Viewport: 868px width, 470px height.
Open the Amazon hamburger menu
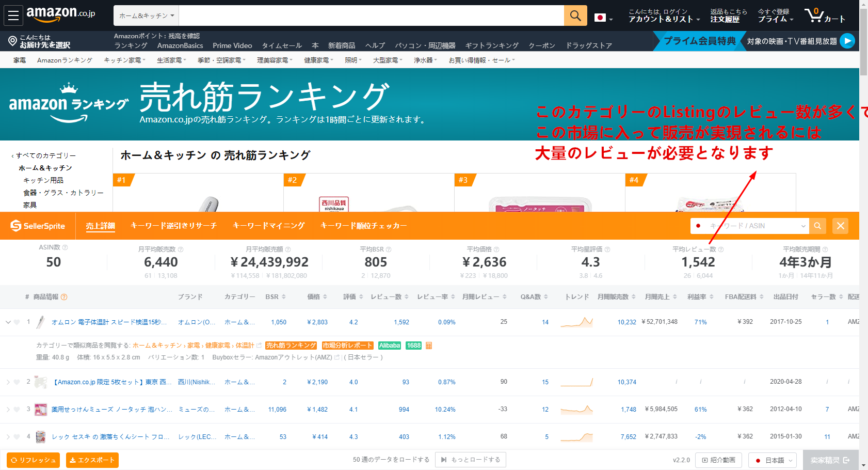tap(13, 15)
